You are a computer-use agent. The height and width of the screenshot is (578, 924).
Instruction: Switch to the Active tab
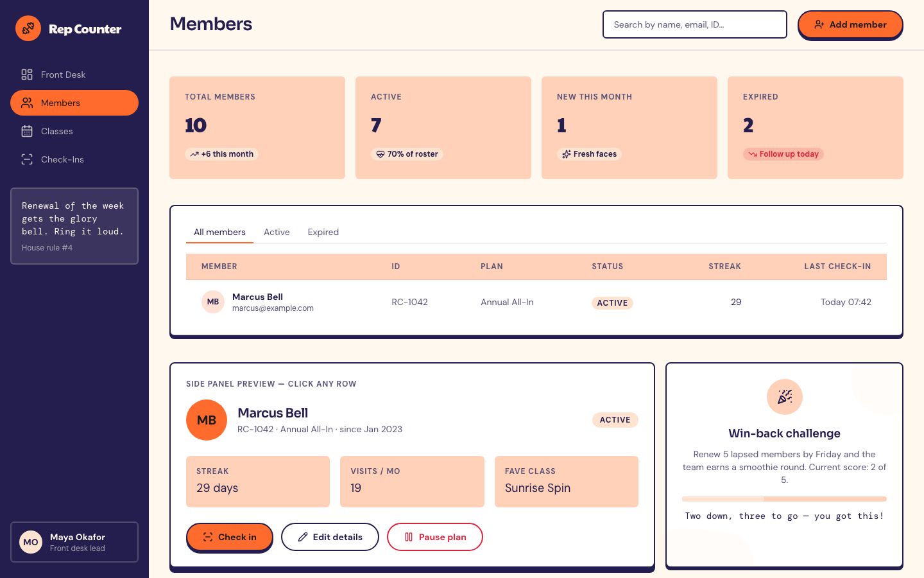[x=277, y=232]
